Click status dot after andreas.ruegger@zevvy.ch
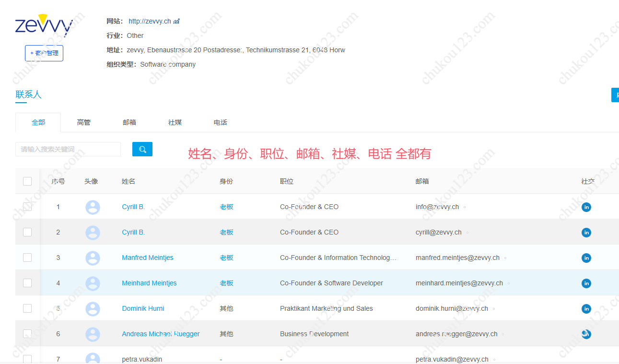619x364 pixels. click(503, 334)
